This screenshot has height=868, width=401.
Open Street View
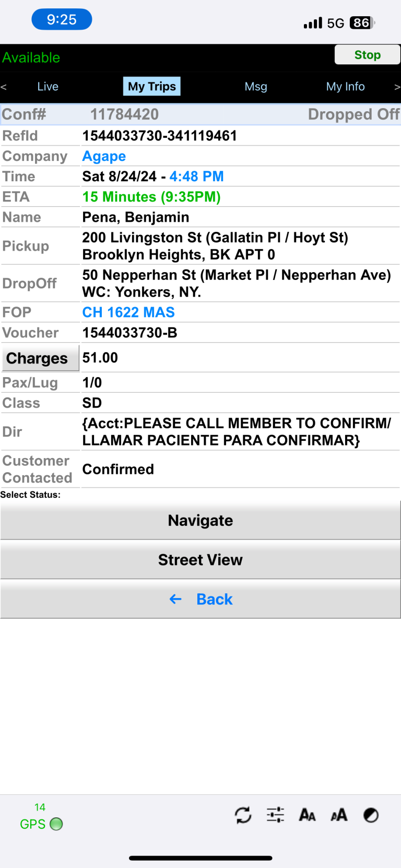200,560
